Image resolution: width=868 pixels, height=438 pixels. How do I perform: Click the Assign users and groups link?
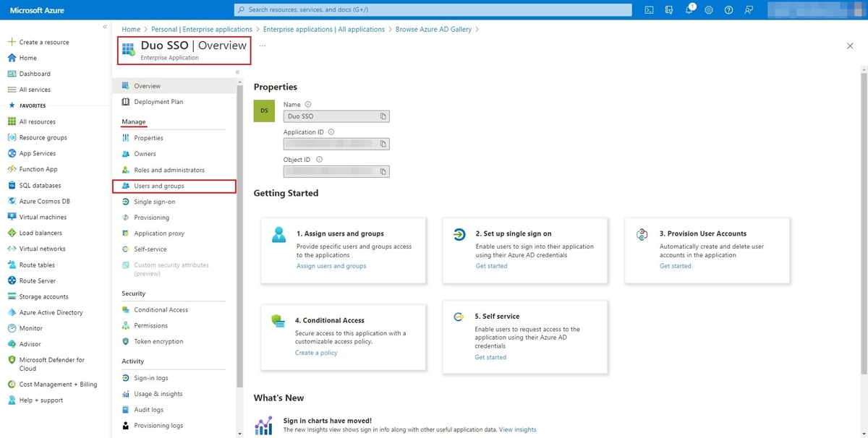[x=331, y=266]
